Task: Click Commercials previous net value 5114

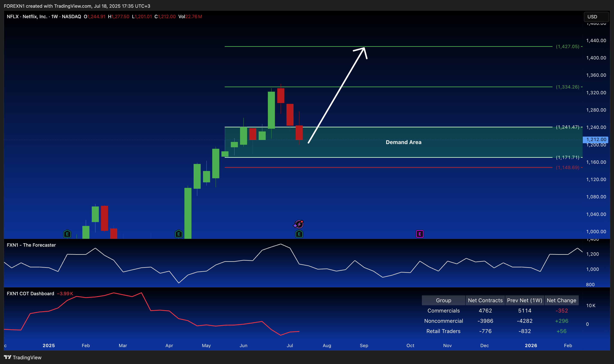Action: coord(525,311)
